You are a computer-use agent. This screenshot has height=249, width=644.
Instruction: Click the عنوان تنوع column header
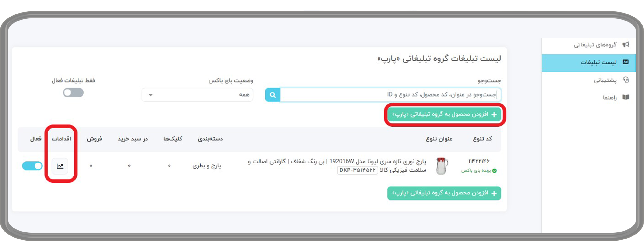[439, 139]
